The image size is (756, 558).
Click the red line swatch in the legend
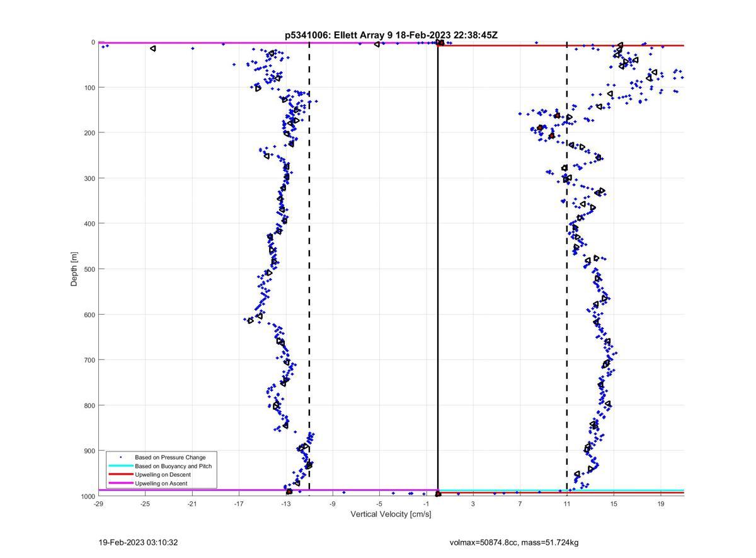tap(121, 475)
